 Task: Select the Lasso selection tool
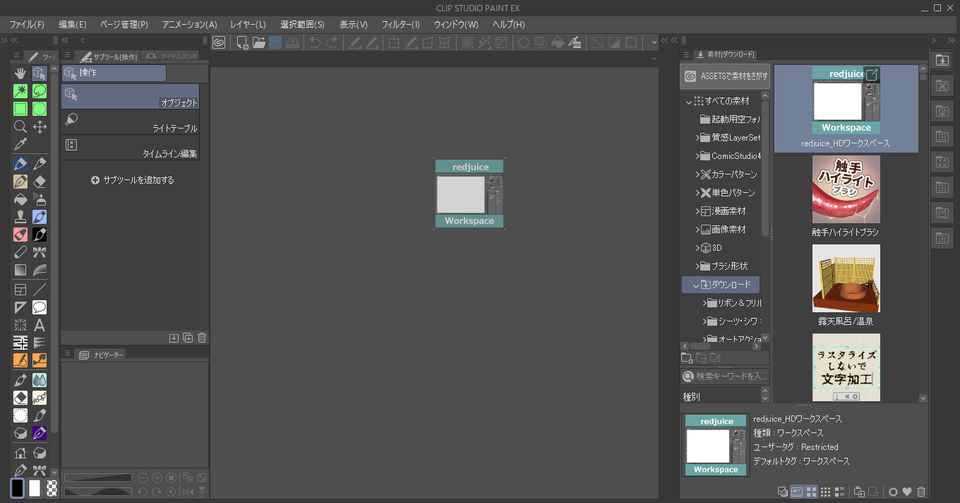[40, 91]
